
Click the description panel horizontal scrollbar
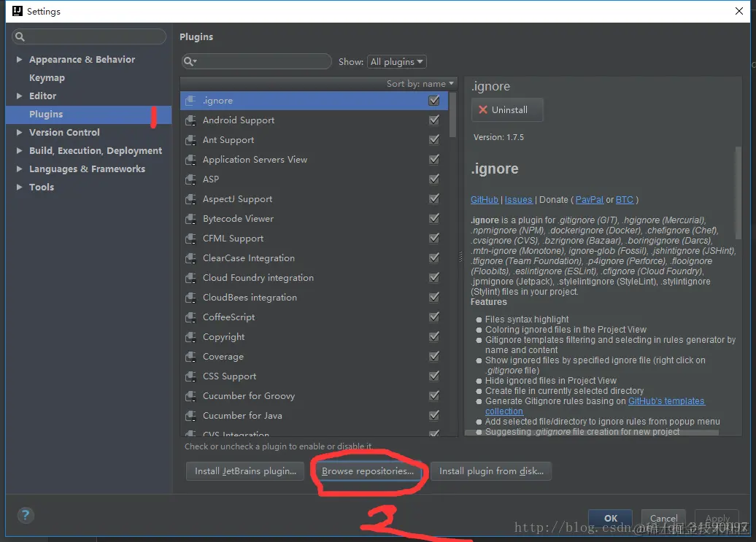(592, 433)
